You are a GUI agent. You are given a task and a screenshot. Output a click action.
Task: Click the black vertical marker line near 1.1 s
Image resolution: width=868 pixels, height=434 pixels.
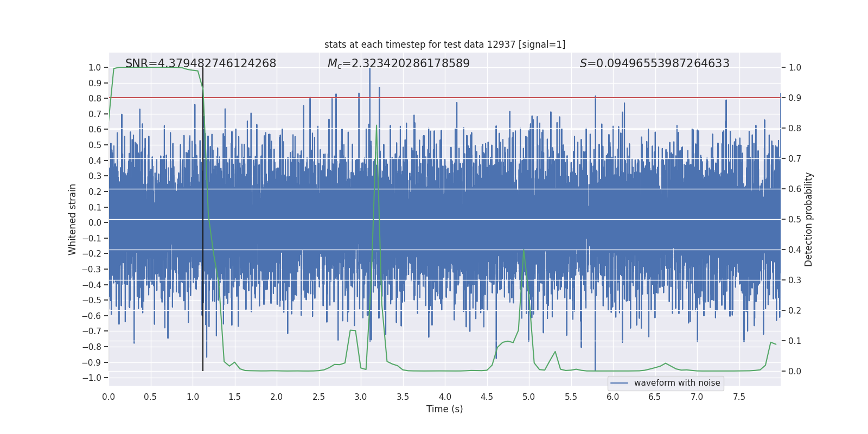[x=203, y=219]
